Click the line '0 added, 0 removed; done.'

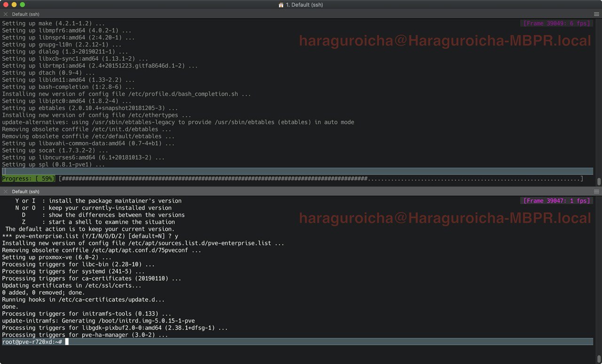coord(43,292)
